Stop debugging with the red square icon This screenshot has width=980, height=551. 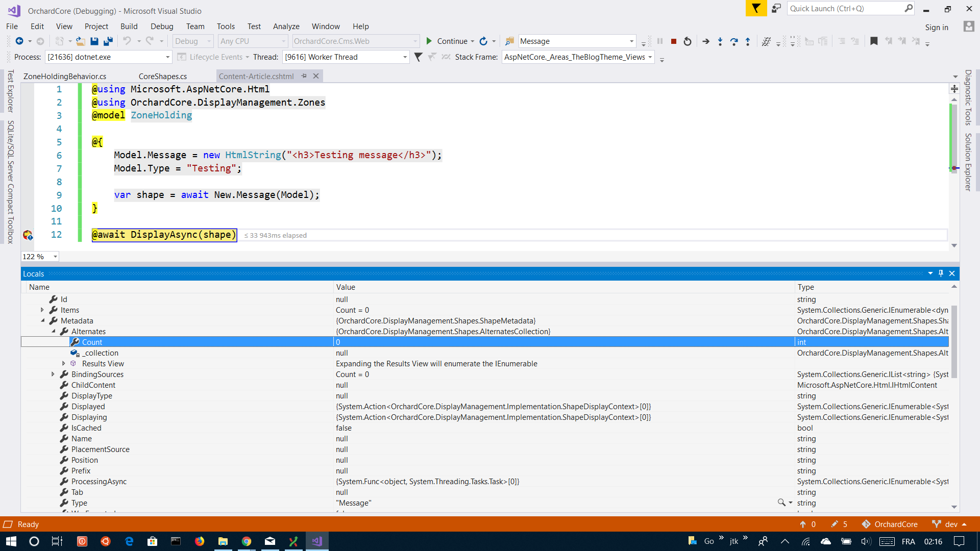pyautogui.click(x=674, y=41)
